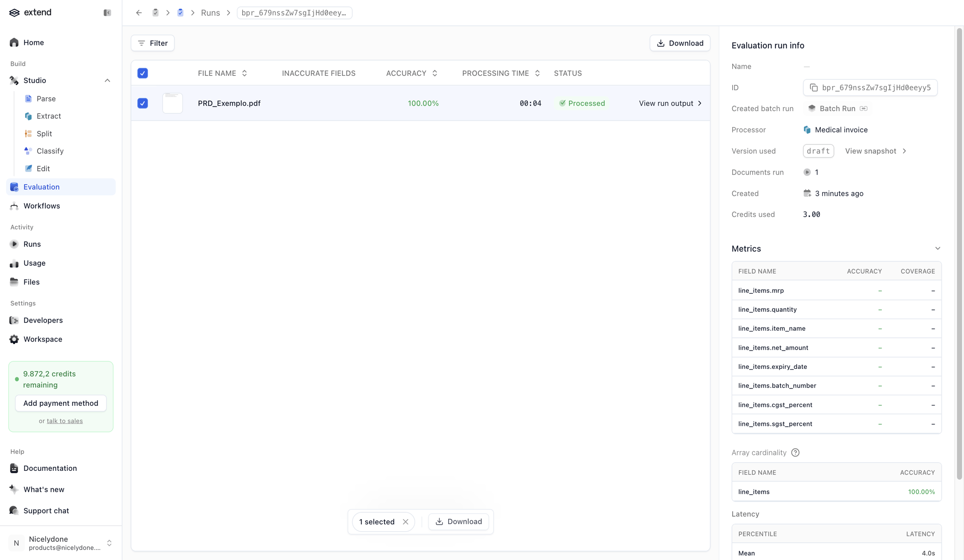Open the Batch Run link icon
964x560 pixels.
point(864,108)
